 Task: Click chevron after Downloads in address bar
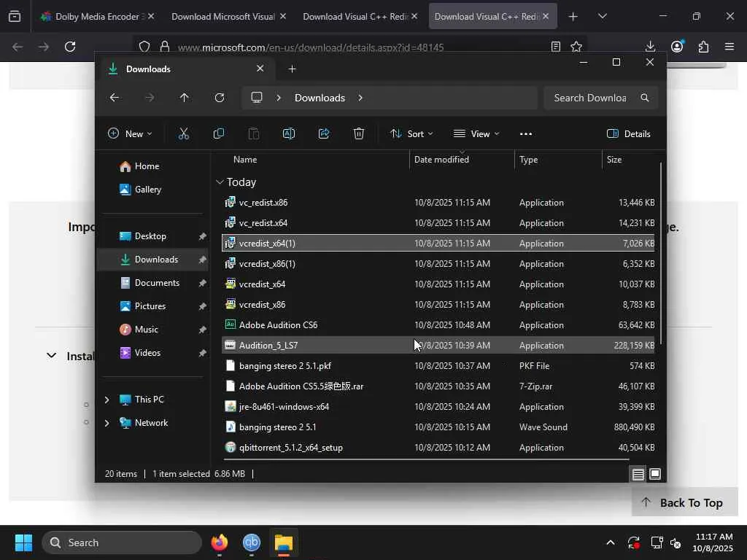pyautogui.click(x=360, y=98)
